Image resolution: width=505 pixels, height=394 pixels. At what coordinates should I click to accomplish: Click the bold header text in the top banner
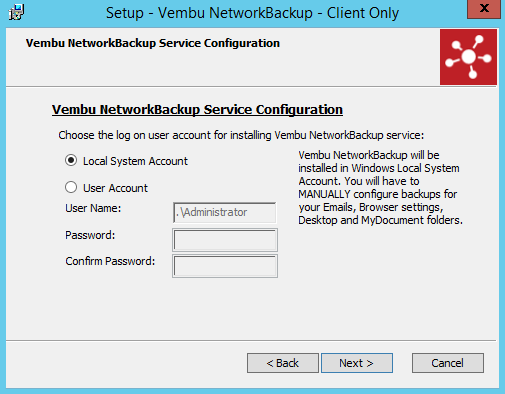(x=153, y=43)
